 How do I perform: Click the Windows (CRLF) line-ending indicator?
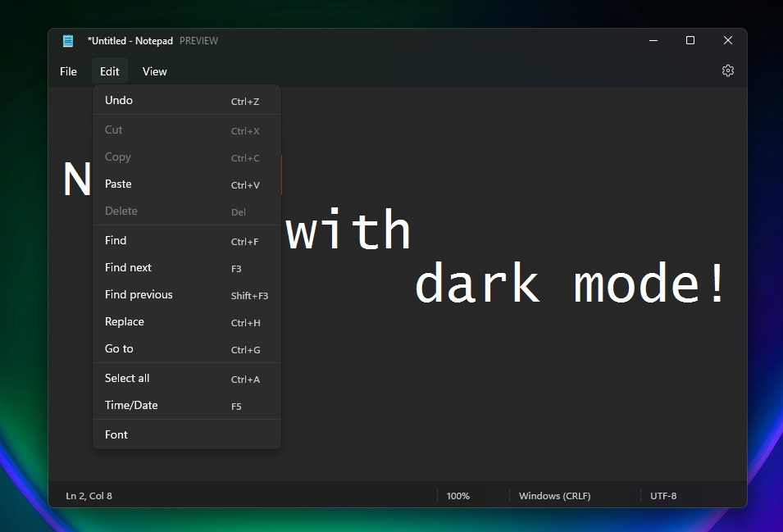coord(554,496)
